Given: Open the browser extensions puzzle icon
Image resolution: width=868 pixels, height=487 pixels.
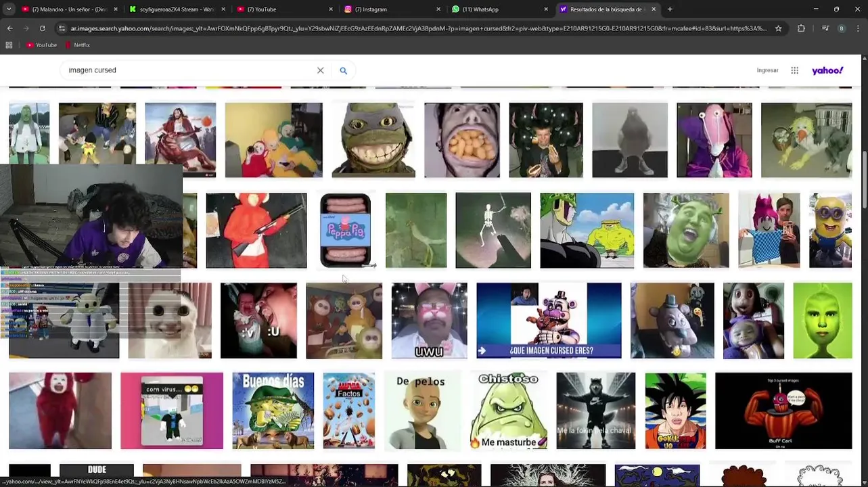Looking at the screenshot, I should tap(801, 28).
